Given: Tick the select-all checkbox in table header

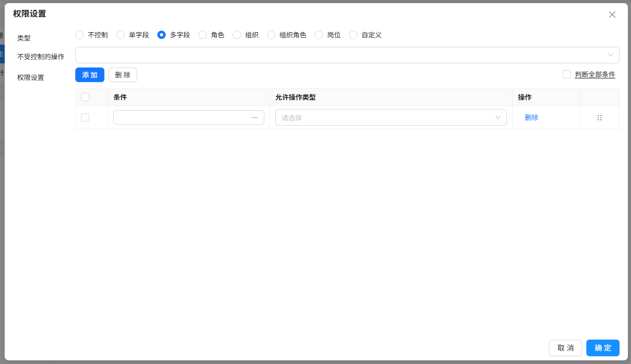Looking at the screenshot, I should [x=85, y=97].
